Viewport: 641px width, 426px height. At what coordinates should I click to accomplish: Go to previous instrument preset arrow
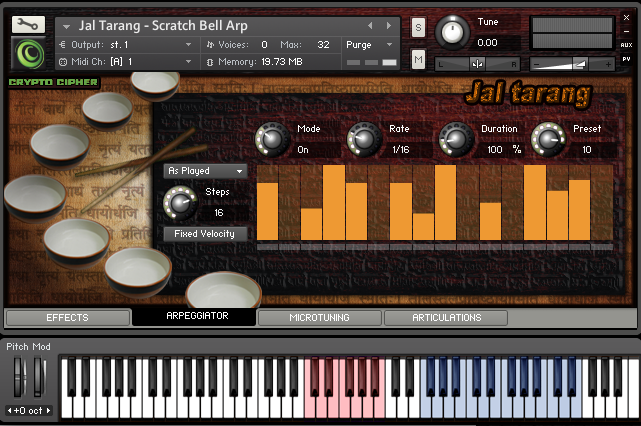pos(370,25)
